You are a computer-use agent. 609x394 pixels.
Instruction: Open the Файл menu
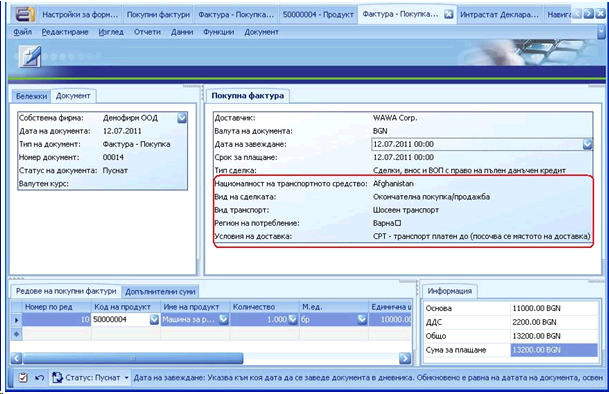23,32
